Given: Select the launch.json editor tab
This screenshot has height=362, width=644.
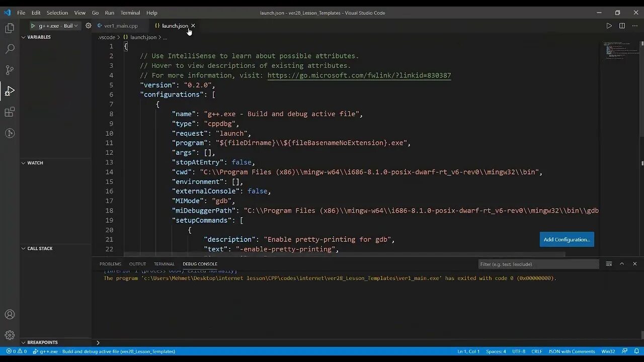Looking at the screenshot, I should tap(175, 26).
